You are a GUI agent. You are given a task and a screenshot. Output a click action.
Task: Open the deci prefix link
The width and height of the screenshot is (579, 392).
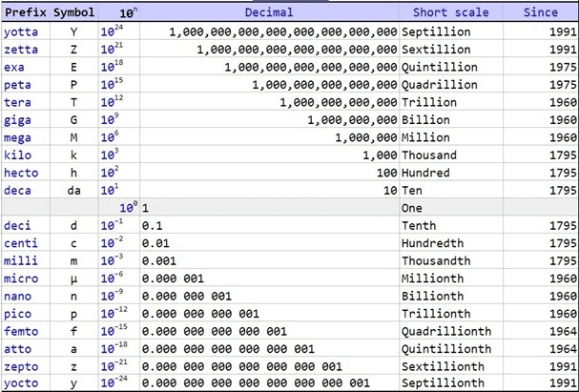[18, 226]
